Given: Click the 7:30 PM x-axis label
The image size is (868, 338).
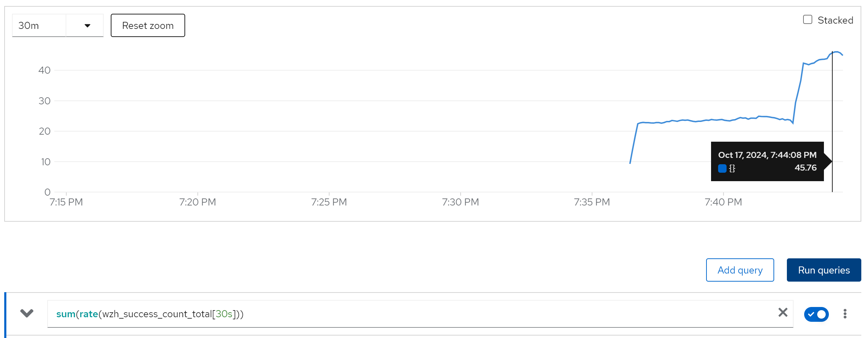Looking at the screenshot, I should (x=460, y=202).
